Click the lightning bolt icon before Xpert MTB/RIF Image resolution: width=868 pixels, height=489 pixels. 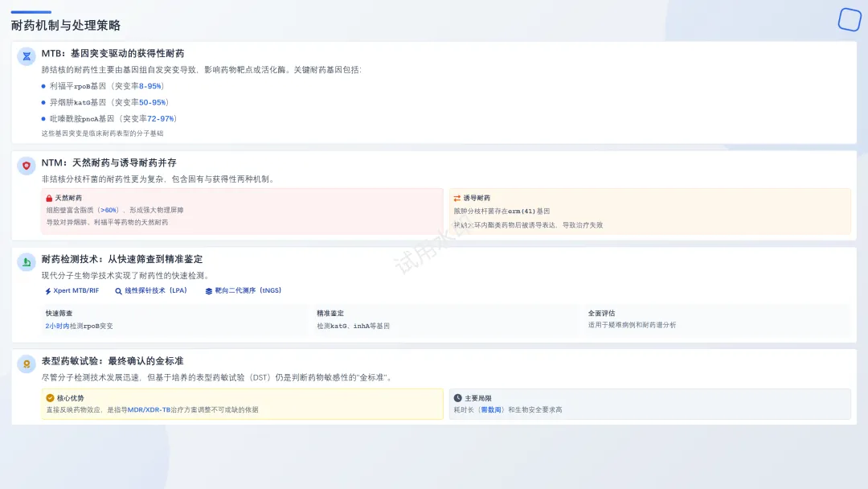[48, 290]
